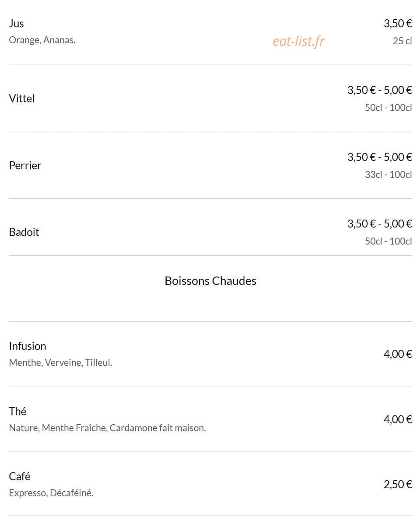Click the Menthe, Verveine, Tilleul description
This screenshot has height=528, width=420.
(60, 363)
